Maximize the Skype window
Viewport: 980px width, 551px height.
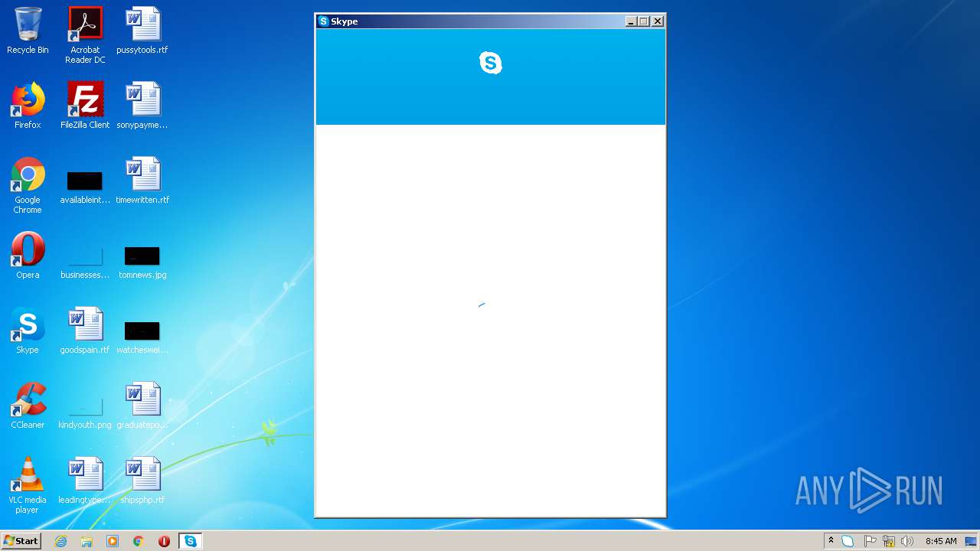(644, 21)
